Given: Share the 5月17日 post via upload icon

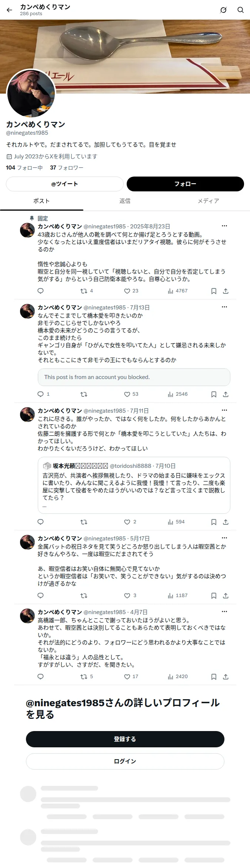Looking at the screenshot, I should pyautogui.click(x=226, y=596).
